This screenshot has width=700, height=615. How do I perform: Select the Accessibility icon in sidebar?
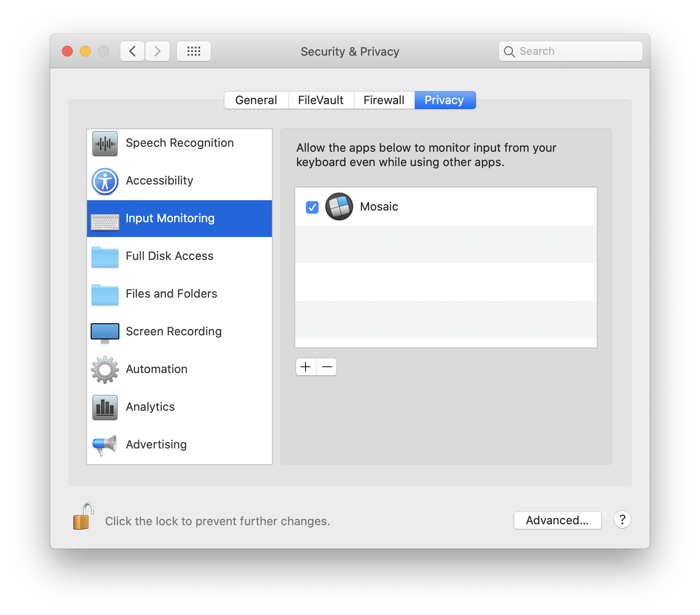pos(105,181)
